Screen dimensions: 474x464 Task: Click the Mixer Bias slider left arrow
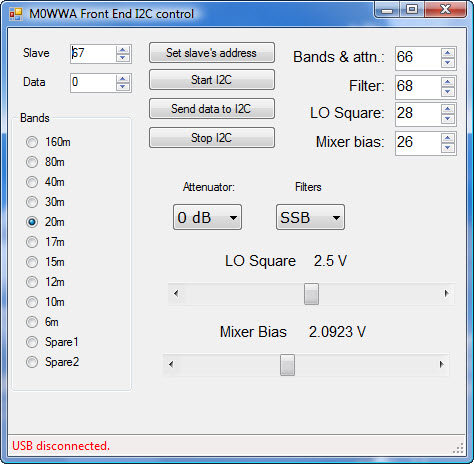point(171,365)
